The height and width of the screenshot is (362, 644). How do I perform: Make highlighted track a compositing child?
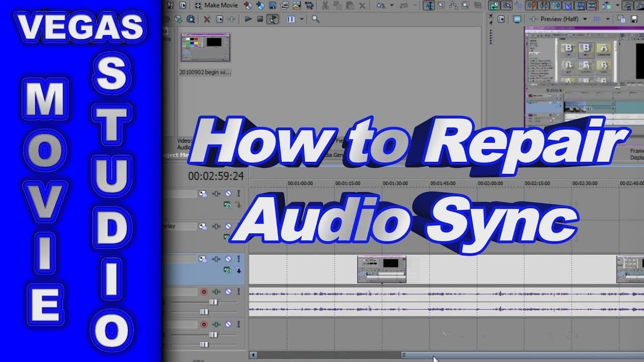(x=238, y=270)
